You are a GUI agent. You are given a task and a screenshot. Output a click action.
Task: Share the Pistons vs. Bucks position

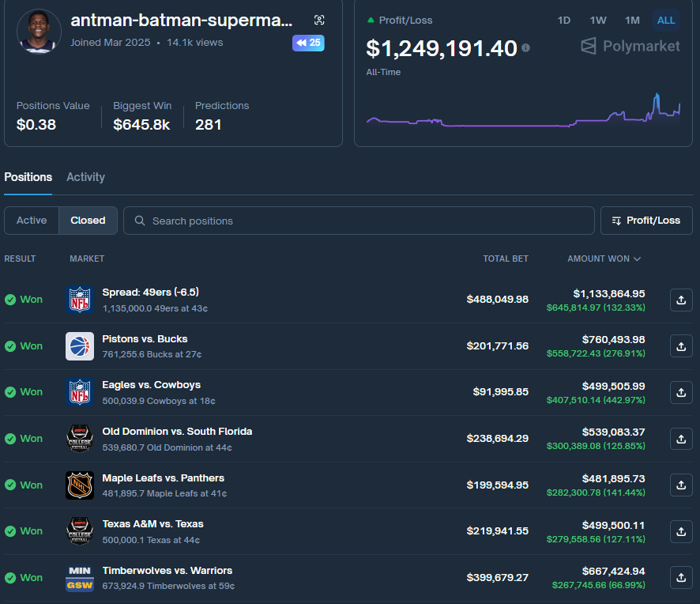[x=681, y=346]
